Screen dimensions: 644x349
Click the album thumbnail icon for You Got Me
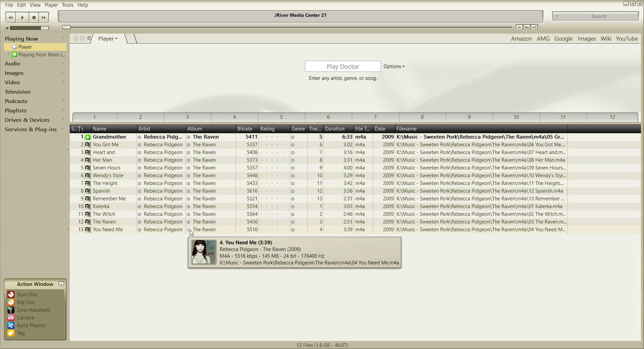pyautogui.click(x=88, y=145)
